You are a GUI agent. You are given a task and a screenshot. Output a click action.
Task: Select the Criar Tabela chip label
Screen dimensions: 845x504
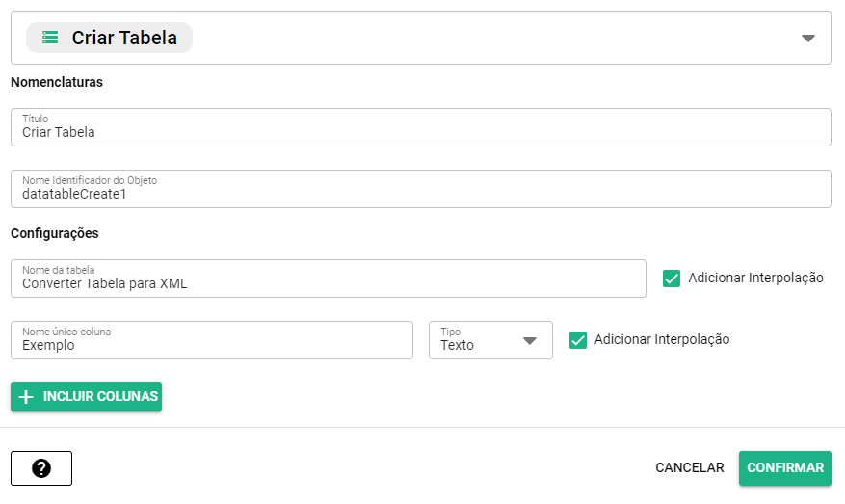point(124,39)
